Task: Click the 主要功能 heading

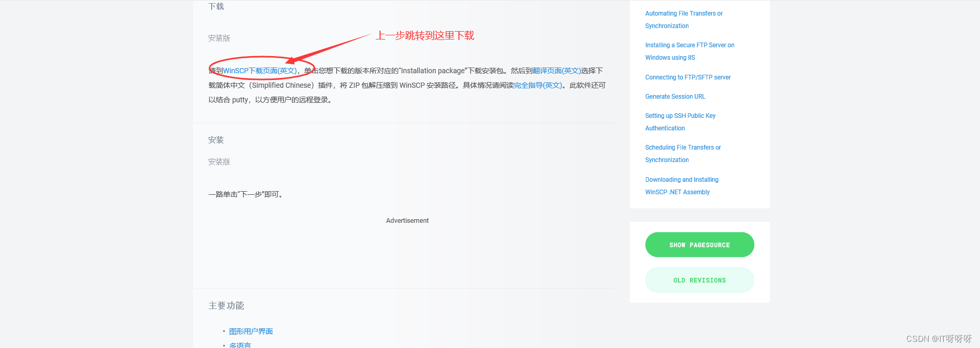Action: 226,305
